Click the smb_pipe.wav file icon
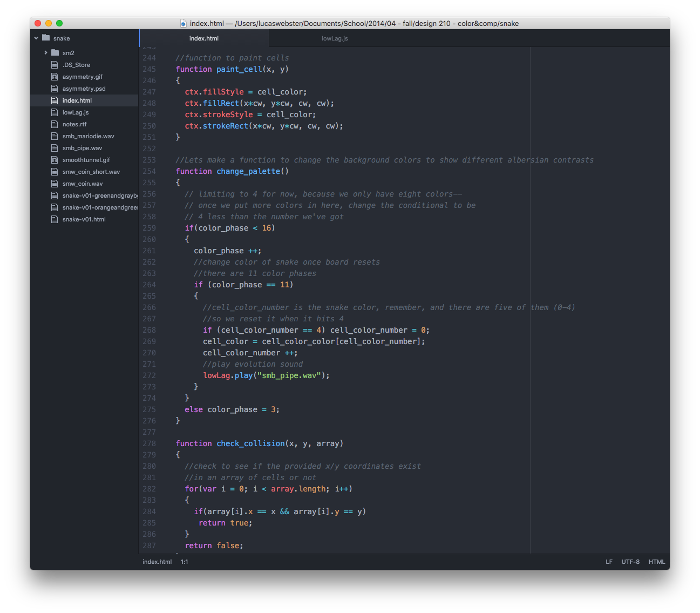 tap(55, 148)
